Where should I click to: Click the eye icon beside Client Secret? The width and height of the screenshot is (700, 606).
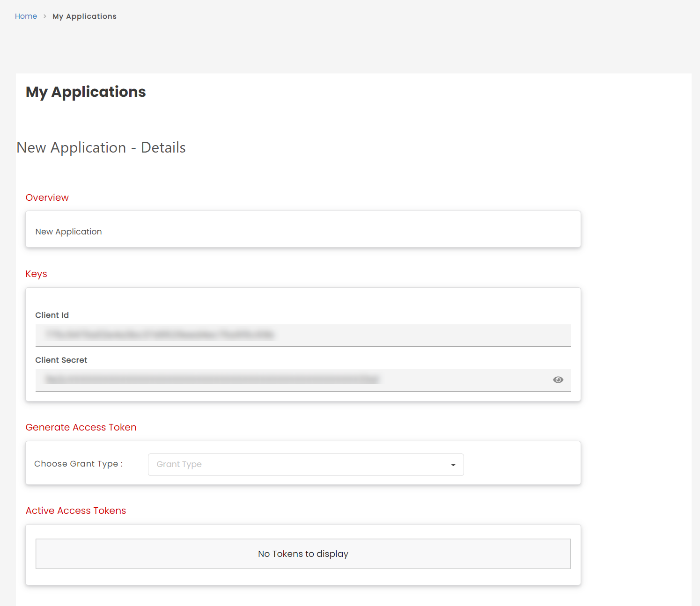tap(558, 380)
